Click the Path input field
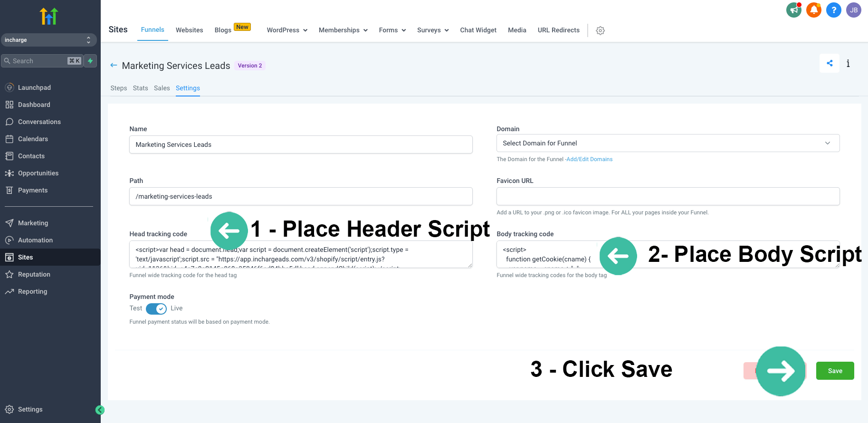 coord(301,196)
